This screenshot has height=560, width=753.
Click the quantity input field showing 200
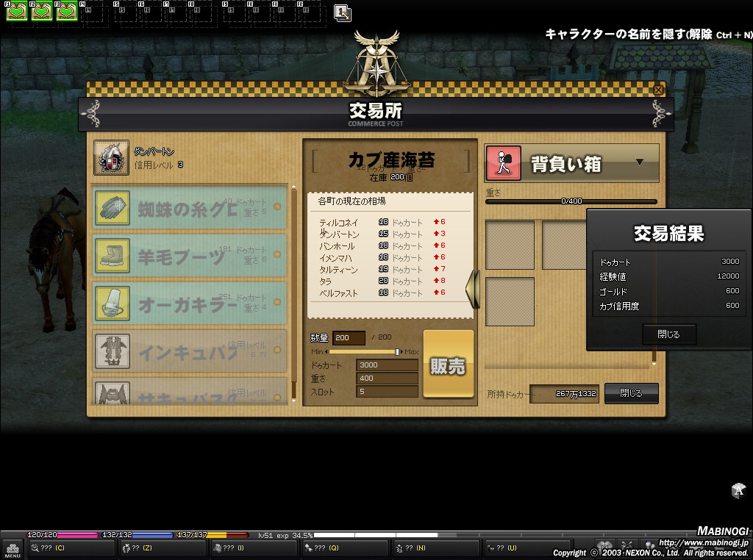(349, 337)
